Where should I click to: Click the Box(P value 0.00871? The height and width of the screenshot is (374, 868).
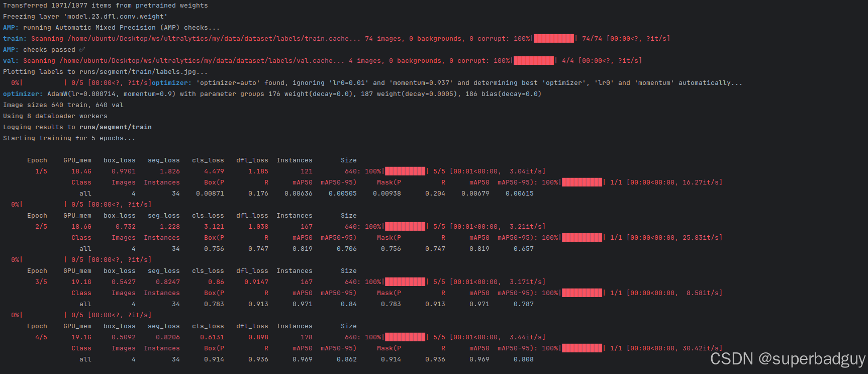(x=210, y=194)
